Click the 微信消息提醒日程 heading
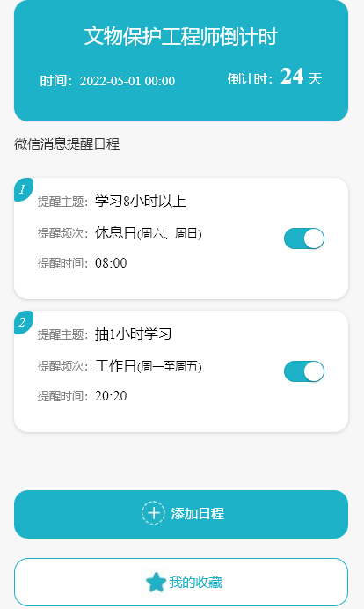Viewport: 364px width, 609px height. coord(67,144)
